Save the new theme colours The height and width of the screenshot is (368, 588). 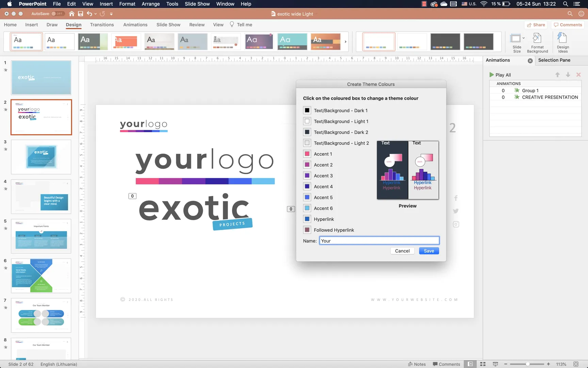click(x=429, y=251)
